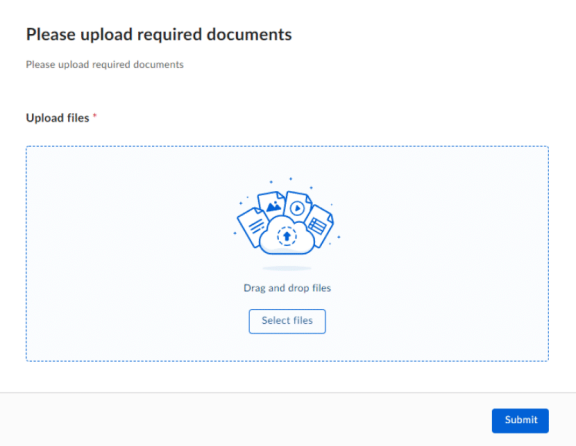This screenshot has height=446, width=576.
Task: Click the Drag and drop files text
Action: pos(287,288)
